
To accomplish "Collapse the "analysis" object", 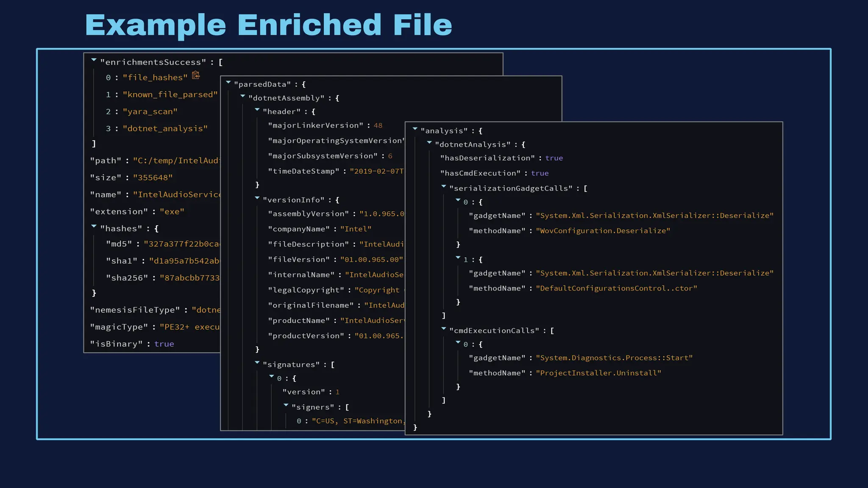I will [x=415, y=129].
